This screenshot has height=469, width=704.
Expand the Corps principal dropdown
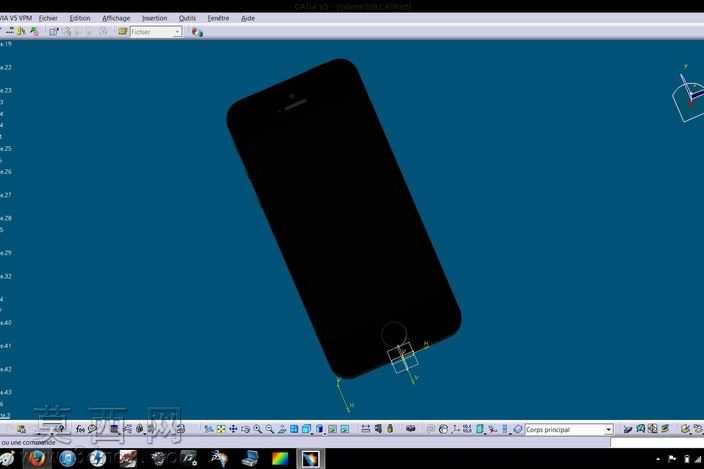(x=608, y=430)
